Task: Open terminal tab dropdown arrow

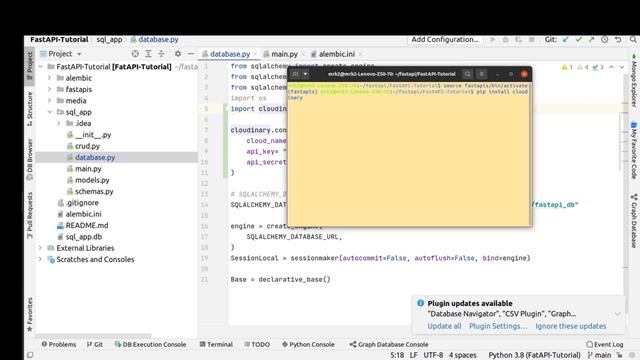Action: pos(305,74)
